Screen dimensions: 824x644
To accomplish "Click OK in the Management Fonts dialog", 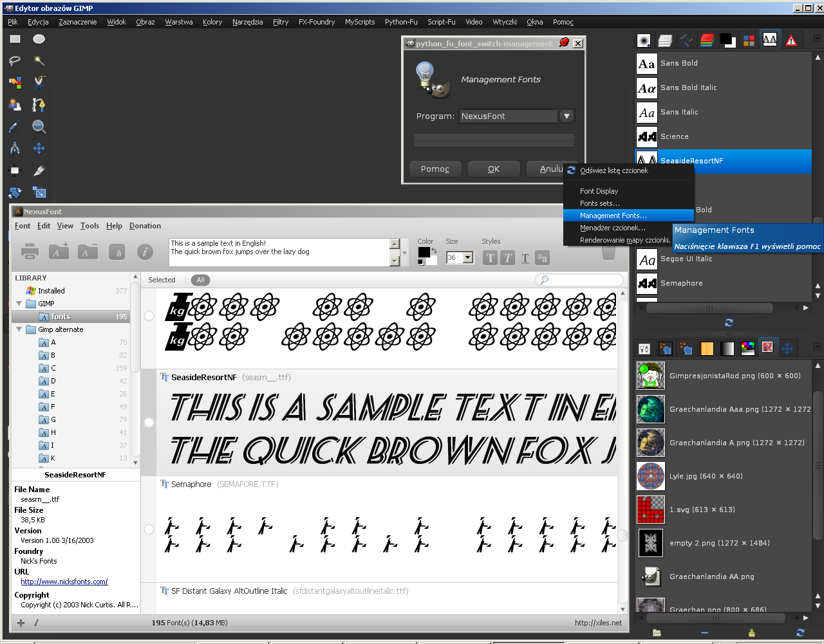I will (x=494, y=169).
